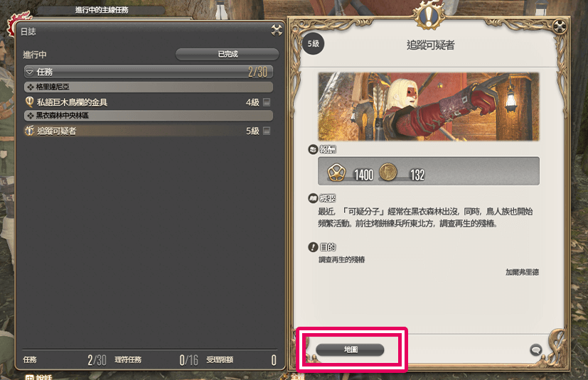Click the 5級 level badge
This screenshot has height=380, width=588.
tap(313, 44)
